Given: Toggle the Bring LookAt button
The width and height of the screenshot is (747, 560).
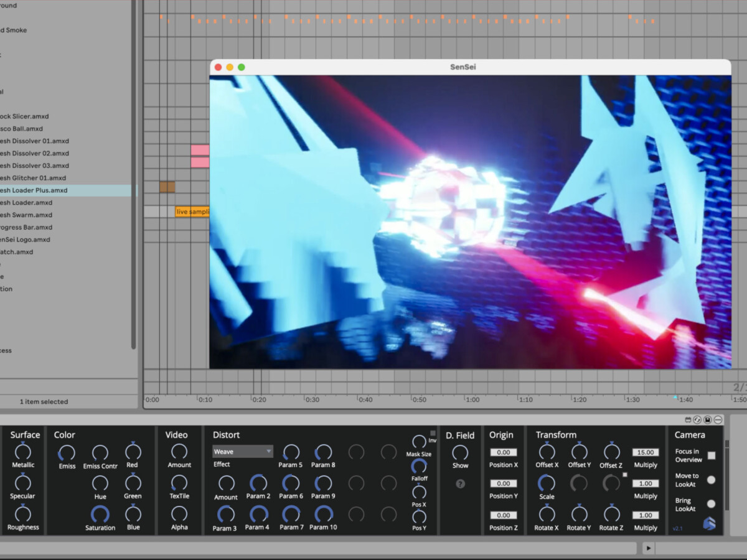Looking at the screenshot, I should pos(711,504).
